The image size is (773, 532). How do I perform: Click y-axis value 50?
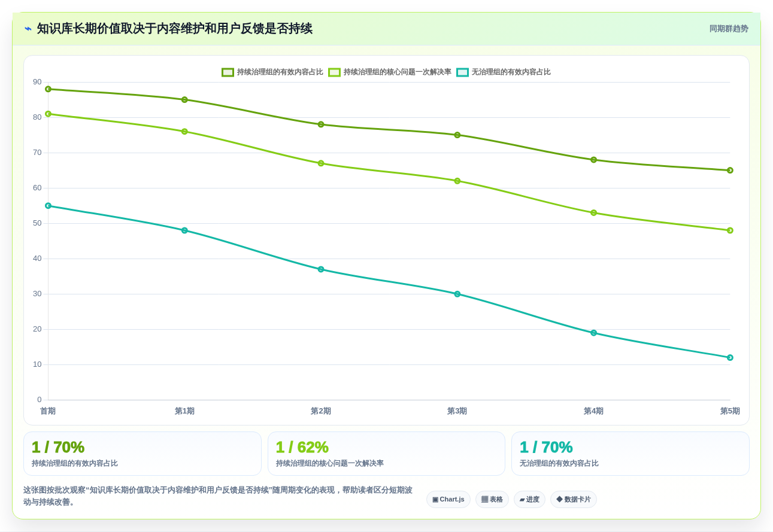(37, 223)
